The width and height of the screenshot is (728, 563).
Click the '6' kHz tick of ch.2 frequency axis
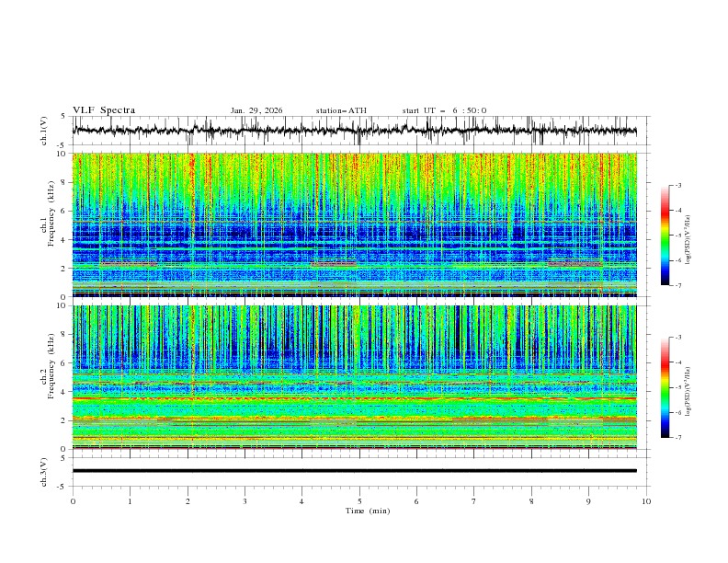(65, 363)
